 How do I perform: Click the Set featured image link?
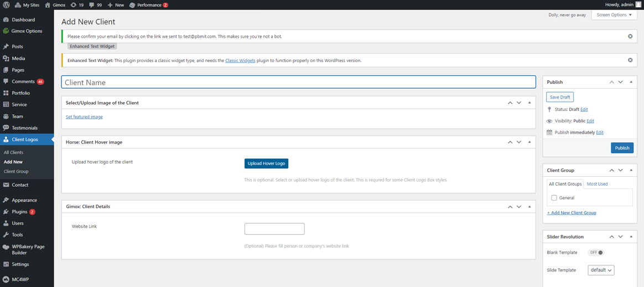click(84, 117)
